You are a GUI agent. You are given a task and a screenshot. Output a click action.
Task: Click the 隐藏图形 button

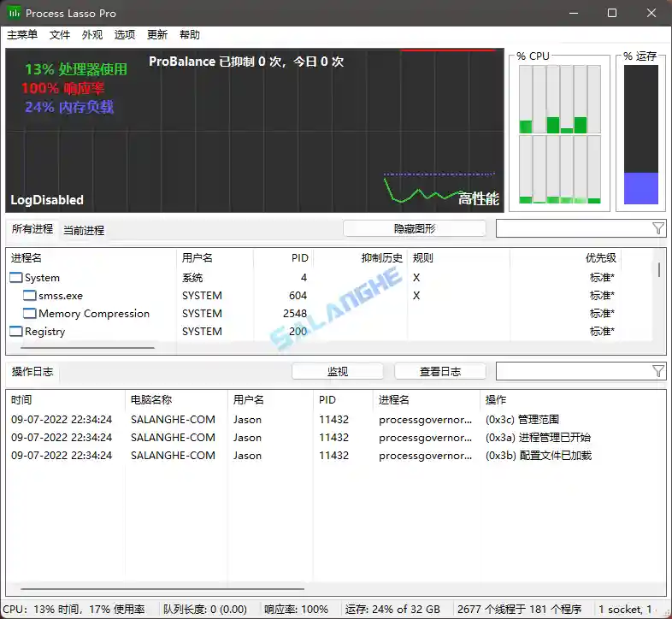[415, 228]
